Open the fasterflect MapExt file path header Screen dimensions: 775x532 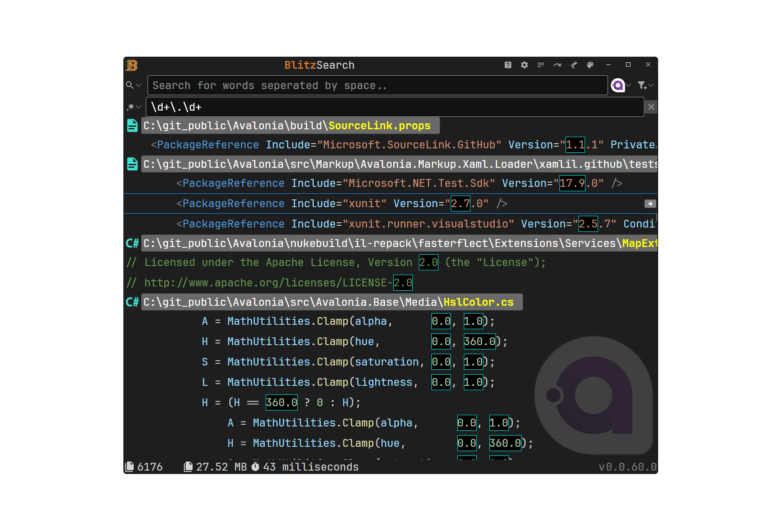(399, 243)
